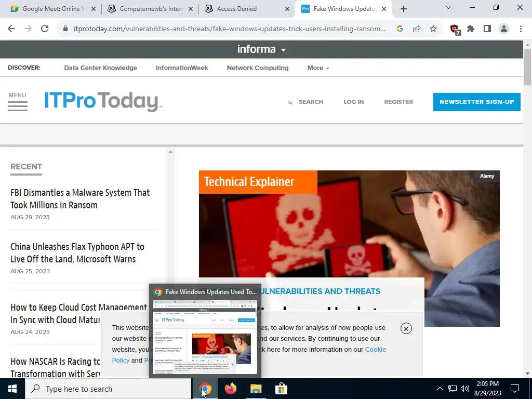Show hidden system tray icons
The image size is (532, 399).
(440, 389)
